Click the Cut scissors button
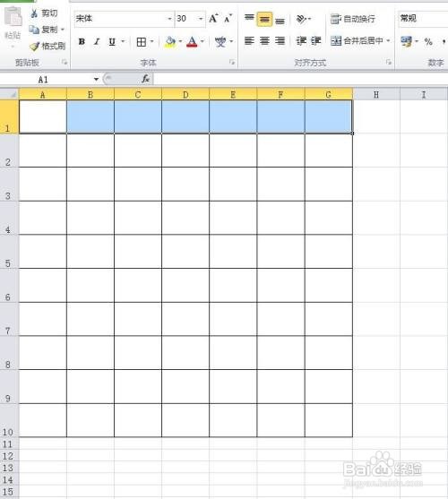The width and height of the screenshot is (448, 499). tap(44, 13)
